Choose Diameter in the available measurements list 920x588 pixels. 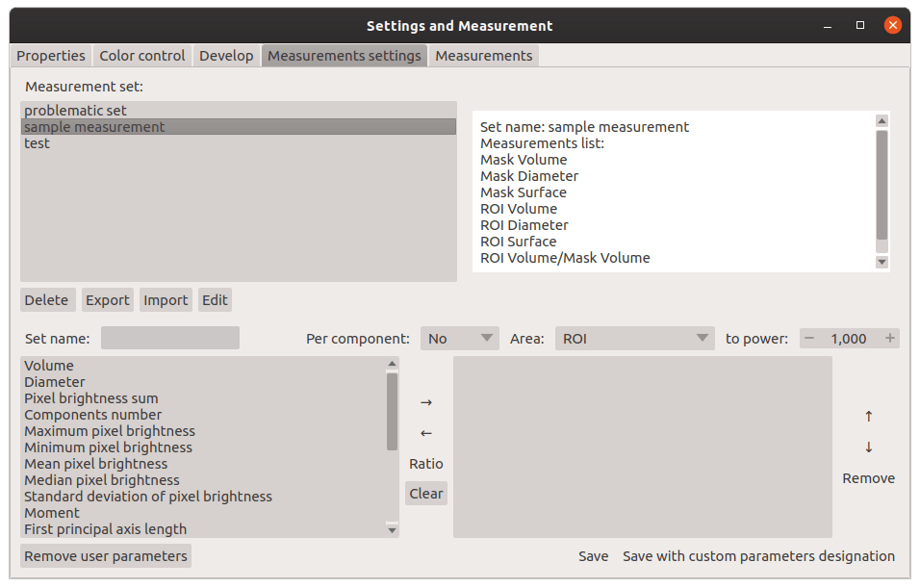click(x=204, y=382)
